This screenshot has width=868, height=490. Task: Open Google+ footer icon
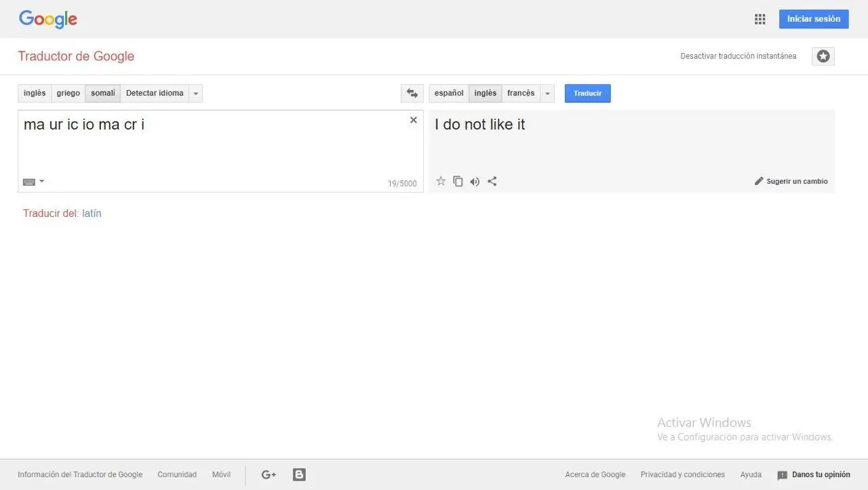coord(269,474)
